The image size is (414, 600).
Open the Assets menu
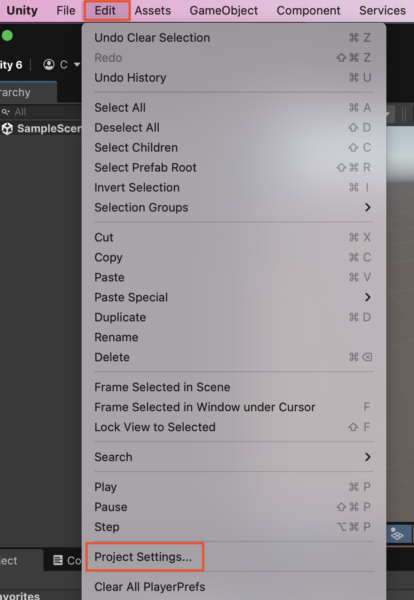click(153, 10)
